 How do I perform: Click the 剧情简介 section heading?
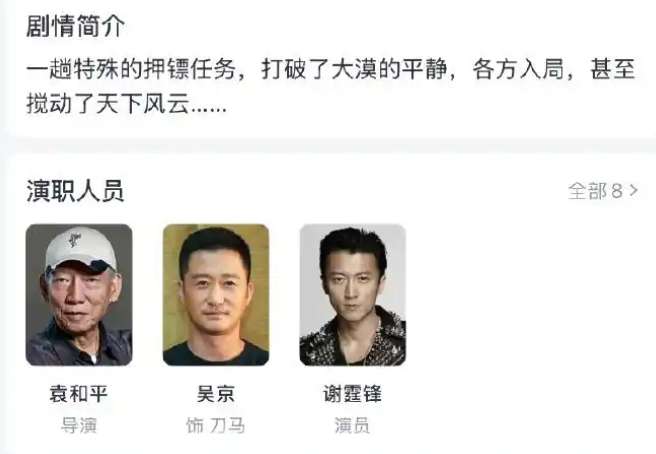click(x=75, y=26)
